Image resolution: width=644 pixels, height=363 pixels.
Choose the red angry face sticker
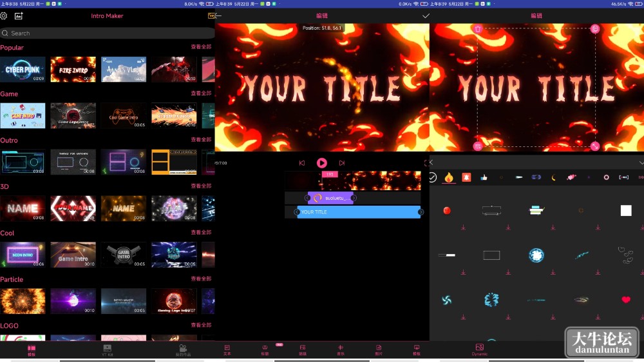[447, 210]
